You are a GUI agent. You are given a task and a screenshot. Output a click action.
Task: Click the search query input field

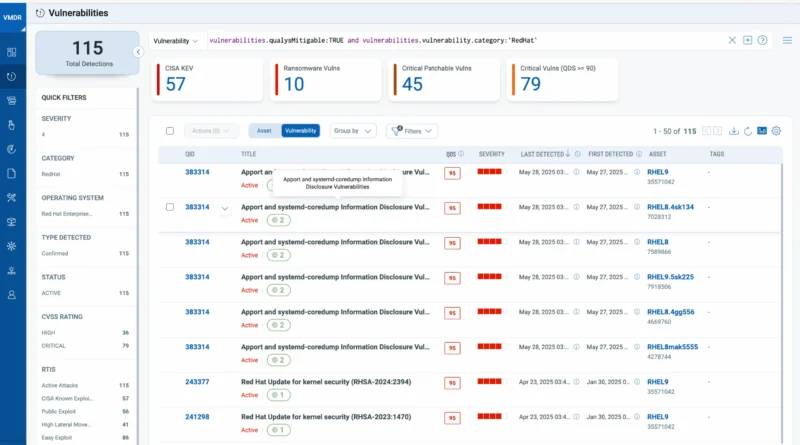(x=464, y=40)
